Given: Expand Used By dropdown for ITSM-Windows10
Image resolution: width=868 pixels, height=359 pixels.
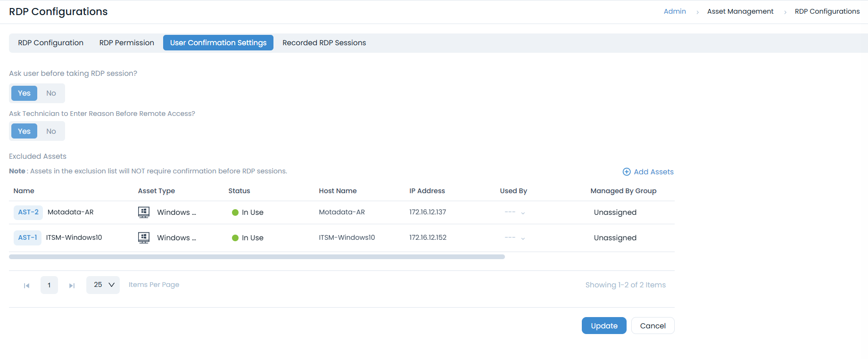Looking at the screenshot, I should (x=522, y=238).
